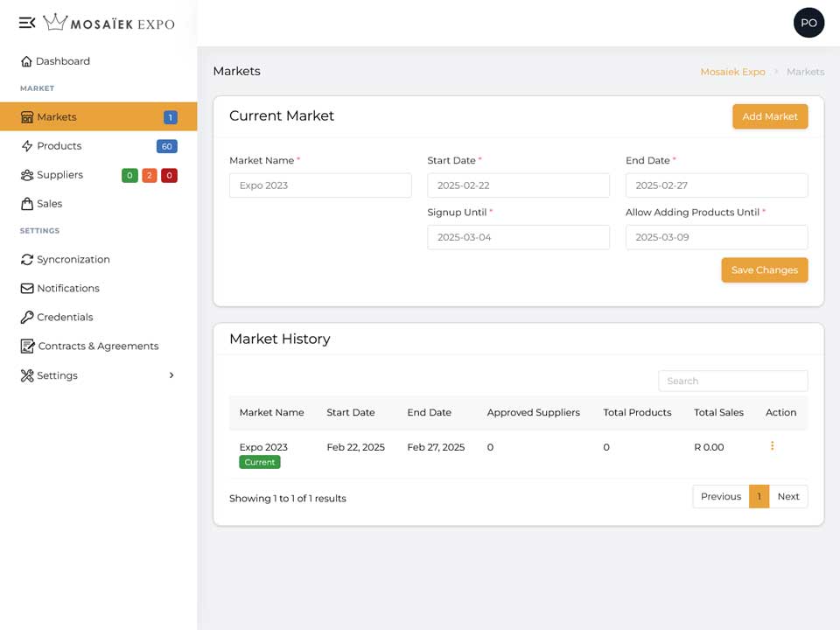The height and width of the screenshot is (630, 840).
Task: Open the Notifications settings page
Action: point(99,288)
